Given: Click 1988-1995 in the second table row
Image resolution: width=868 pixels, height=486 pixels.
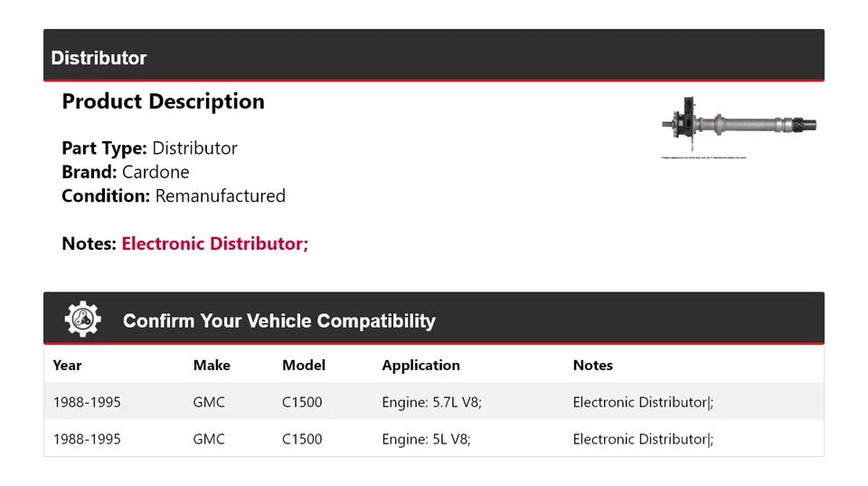Looking at the screenshot, I should tap(87, 439).
